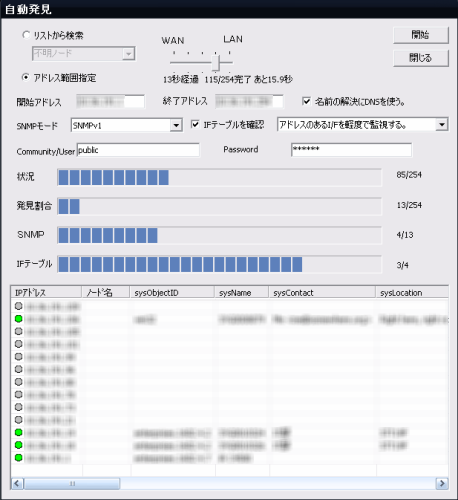Viewport: 458px width, 500px height.
Task: Click the 4/13 SNMP count
Action: click(x=405, y=235)
